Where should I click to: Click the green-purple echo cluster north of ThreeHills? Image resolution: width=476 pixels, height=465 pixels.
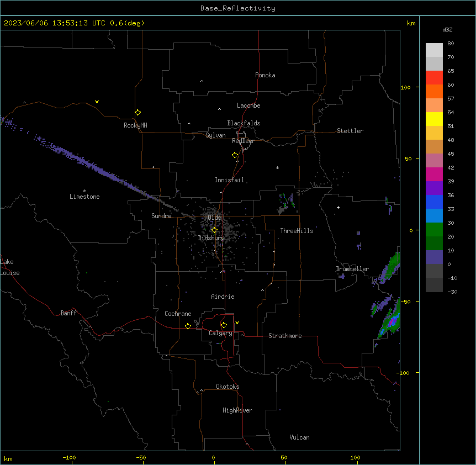pyautogui.click(x=286, y=203)
